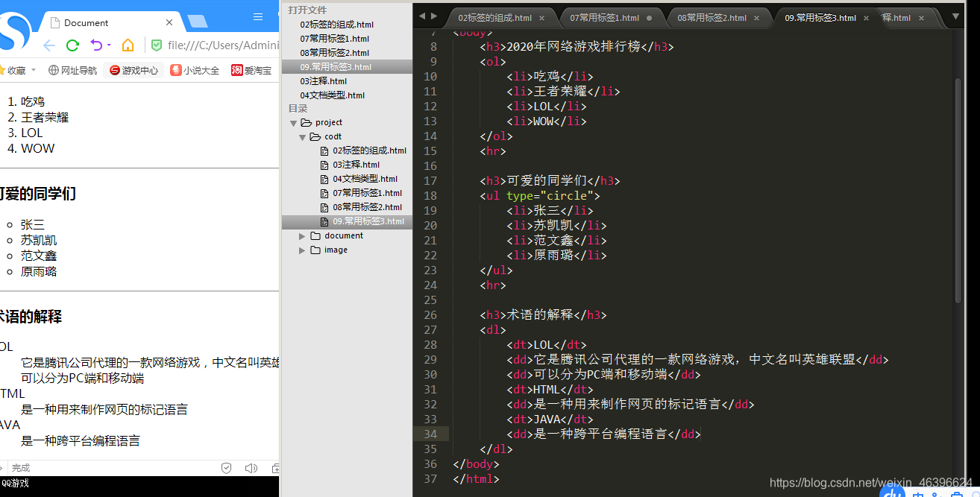Close the 09.常用标签3.html editor tab
The height and width of the screenshot is (497, 980).
tap(867, 18)
